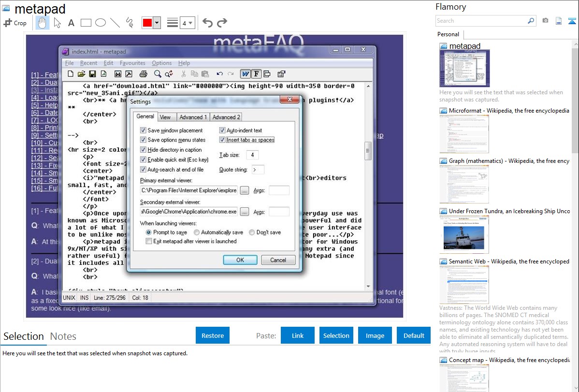Undo the last annotation
Viewport: 579px width, 392px height.
(x=207, y=23)
